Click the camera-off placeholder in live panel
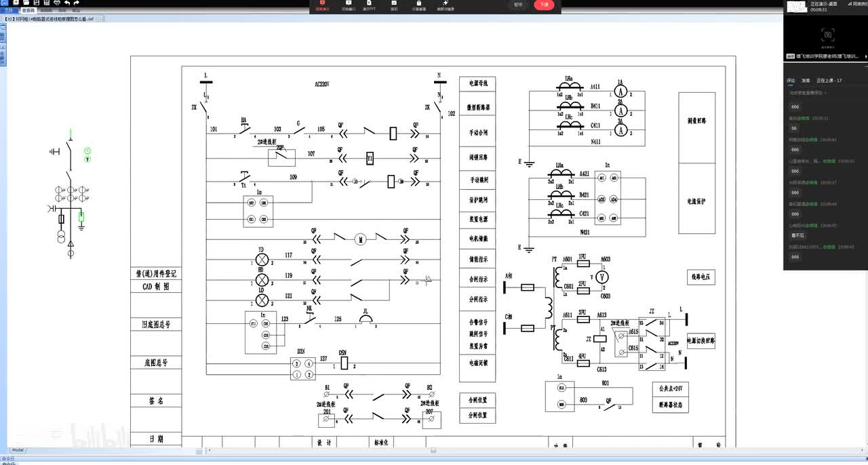868x465 pixels. click(x=827, y=34)
